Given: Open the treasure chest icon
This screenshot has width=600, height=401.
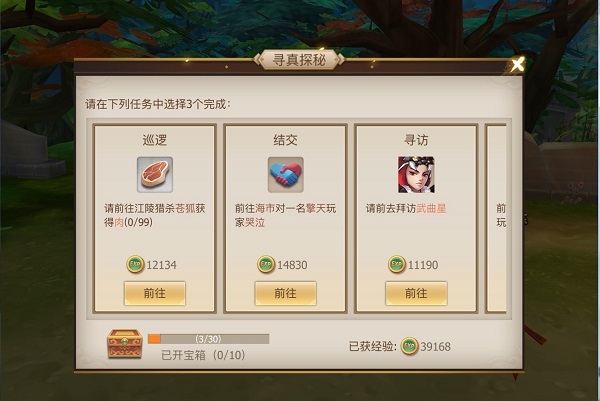Looking at the screenshot, I should (124, 344).
